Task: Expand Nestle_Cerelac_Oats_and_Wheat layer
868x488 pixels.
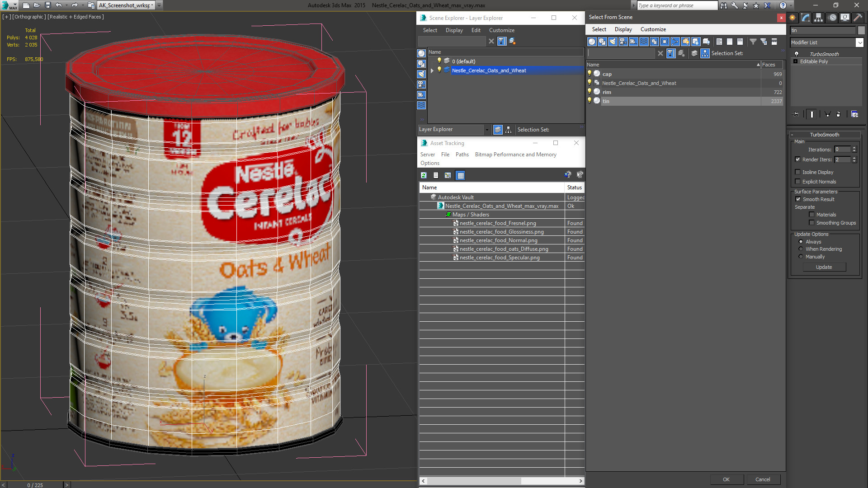Action: pos(432,70)
